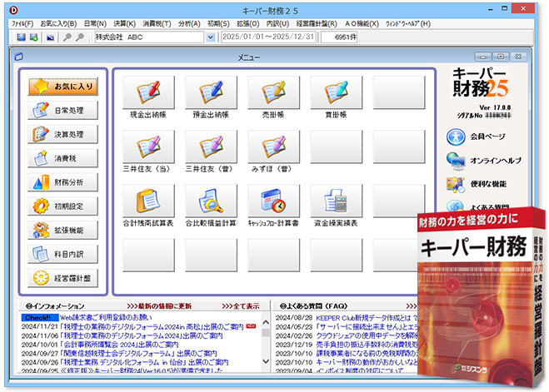Open オンラインヘルプ online help
549x392 pixels.
(x=484, y=161)
